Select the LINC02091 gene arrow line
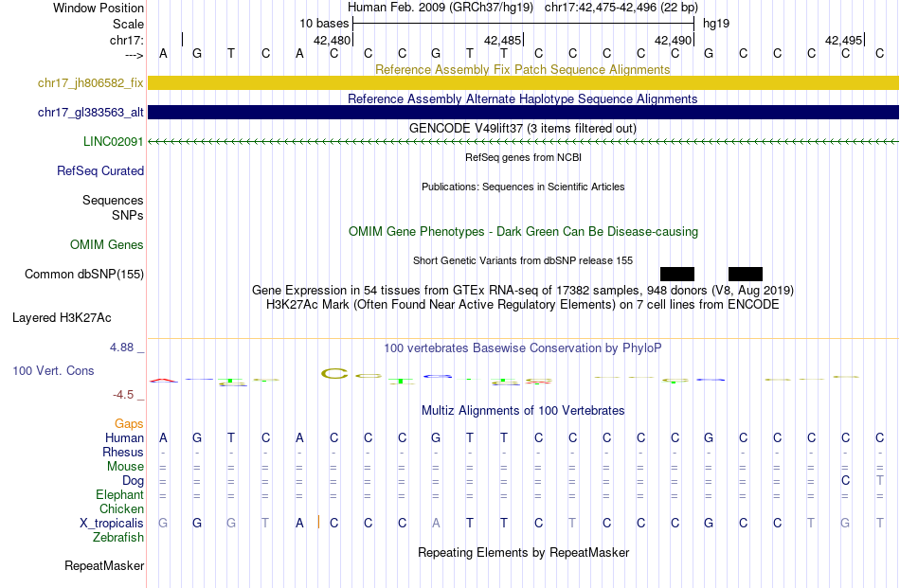Screen dimensions: 900x588 (523, 142)
